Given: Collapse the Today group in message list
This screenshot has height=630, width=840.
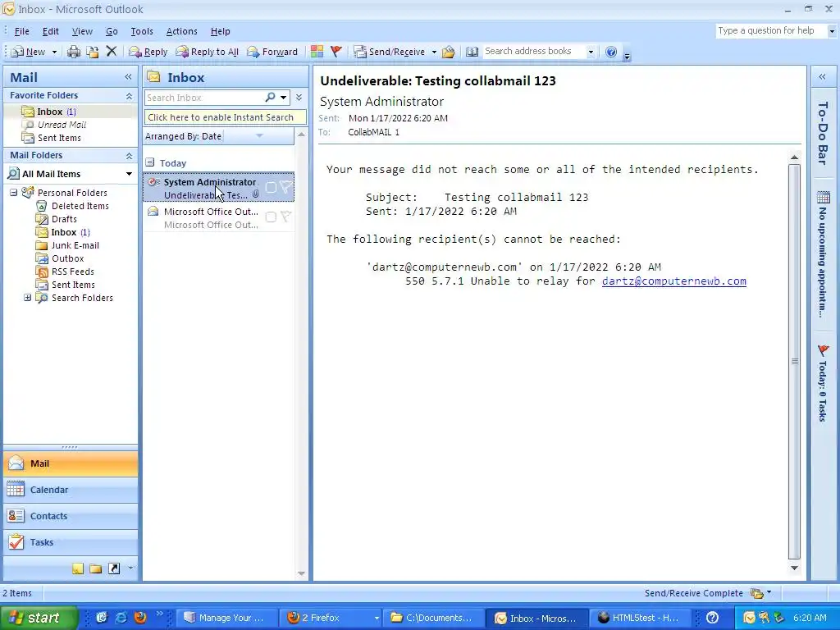Looking at the screenshot, I should click(150, 162).
